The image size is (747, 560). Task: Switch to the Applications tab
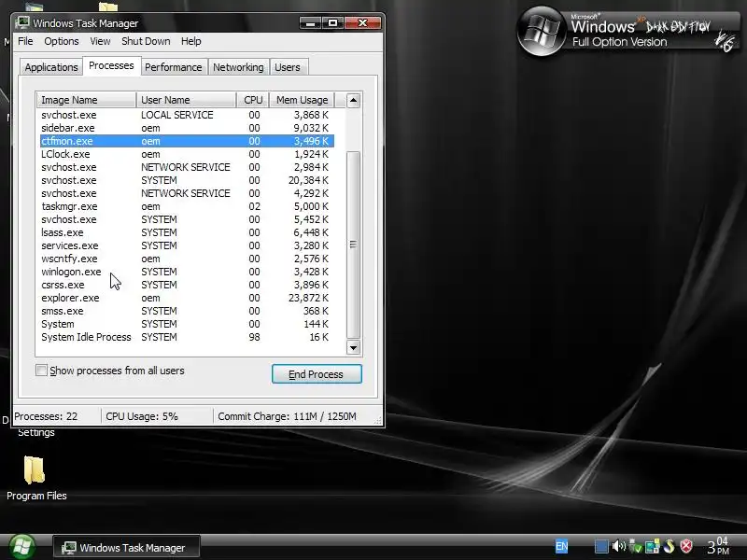51,67
